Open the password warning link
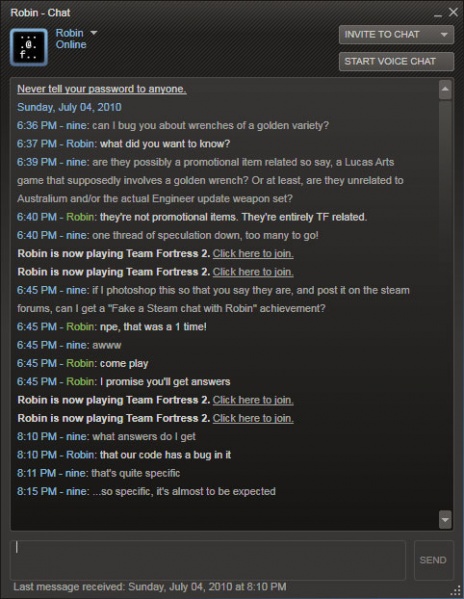 pos(102,89)
